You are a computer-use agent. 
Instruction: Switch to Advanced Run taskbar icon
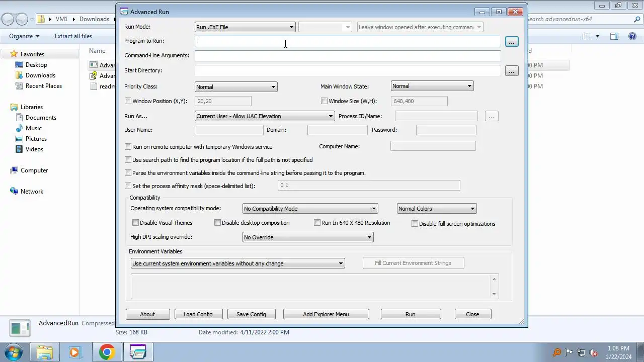137,352
